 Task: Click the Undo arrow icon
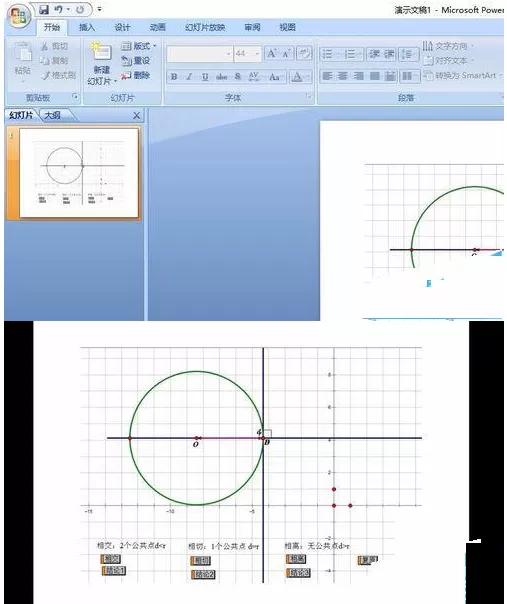59,9
